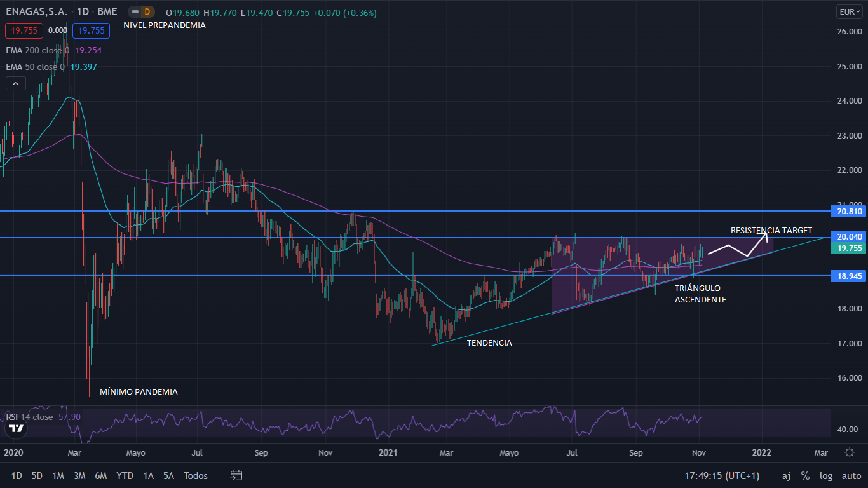Select the 3M time range
Screen dimensions: 868x488
point(79,475)
